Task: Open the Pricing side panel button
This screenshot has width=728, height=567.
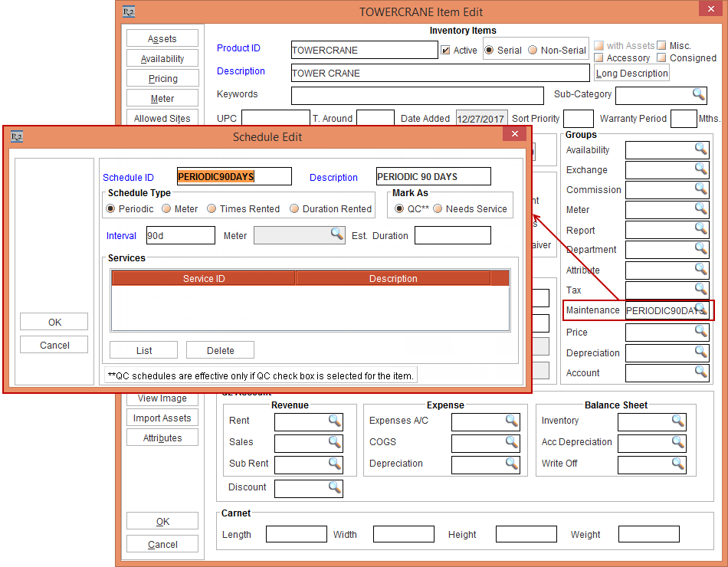Action: (162, 79)
